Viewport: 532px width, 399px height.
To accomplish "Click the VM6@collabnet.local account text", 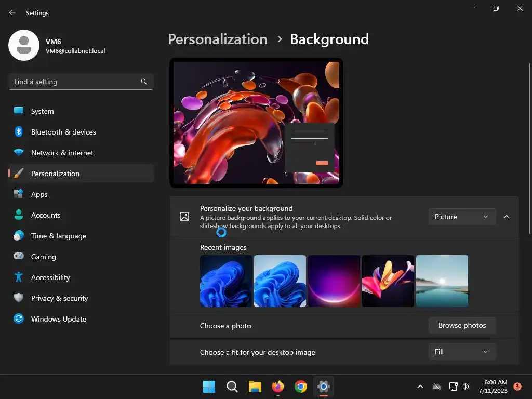I will [75, 51].
